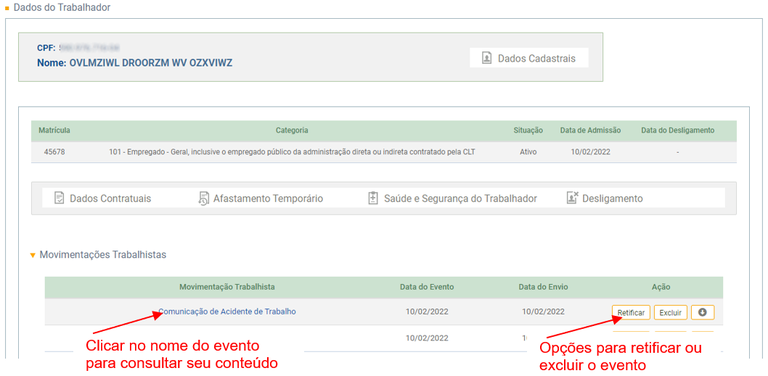Download the Comunicação de Acidente event
The width and height of the screenshot is (768, 376).
coord(703,312)
